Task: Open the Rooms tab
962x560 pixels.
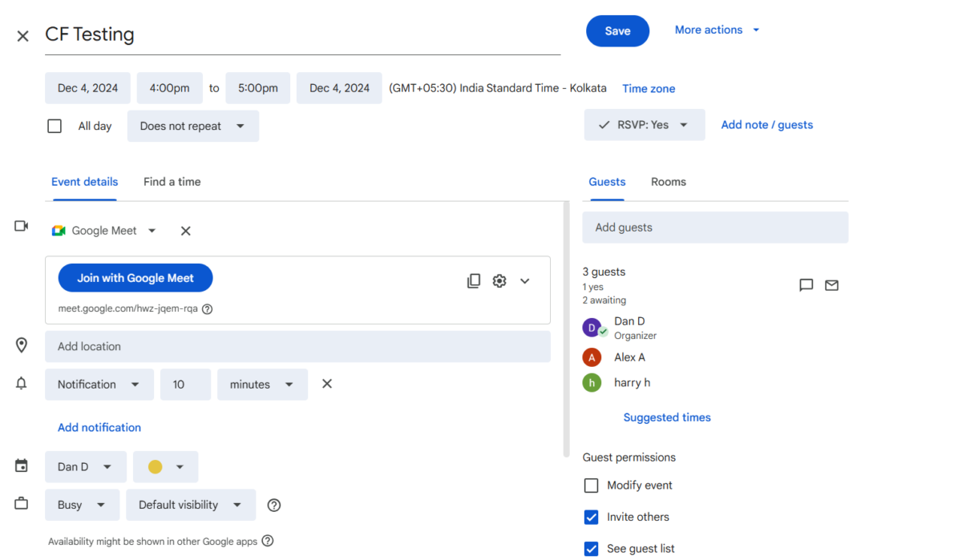Action: tap(668, 182)
